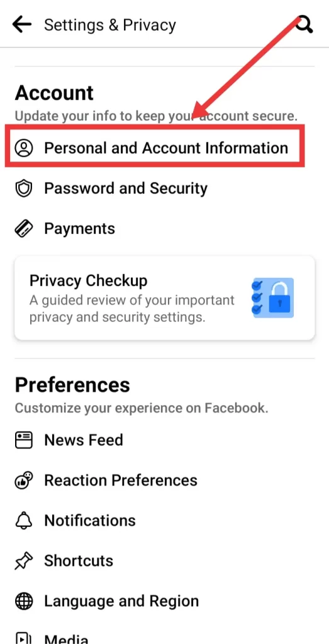This screenshot has width=329, height=644.
Task: Tap the back arrow icon
Action: [22, 25]
